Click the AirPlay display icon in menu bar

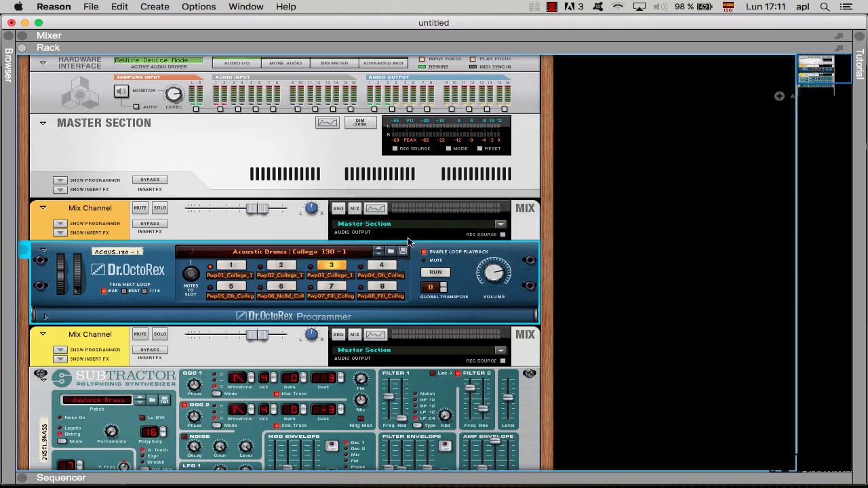tap(639, 7)
